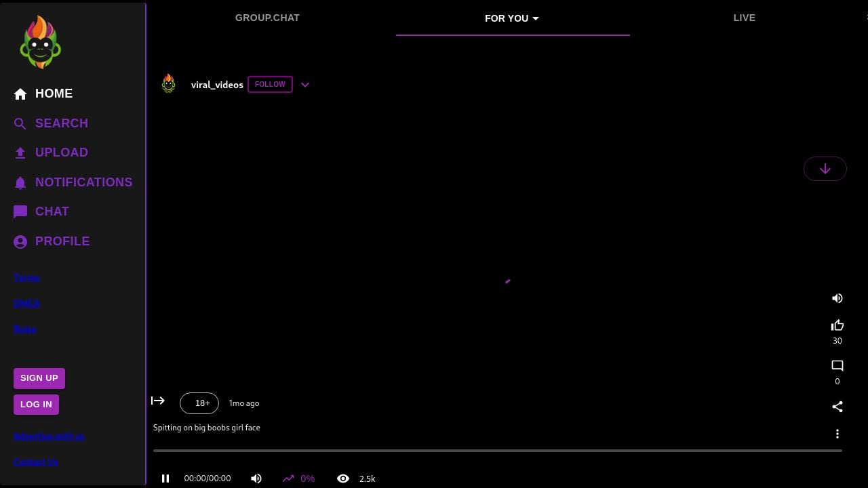
Task: Open the DMCA link
Action: coord(27,304)
